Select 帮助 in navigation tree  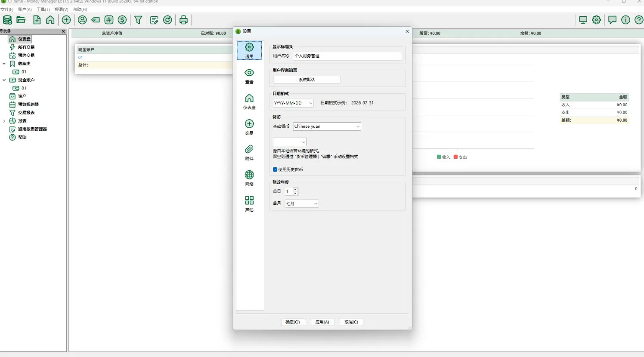click(22, 137)
